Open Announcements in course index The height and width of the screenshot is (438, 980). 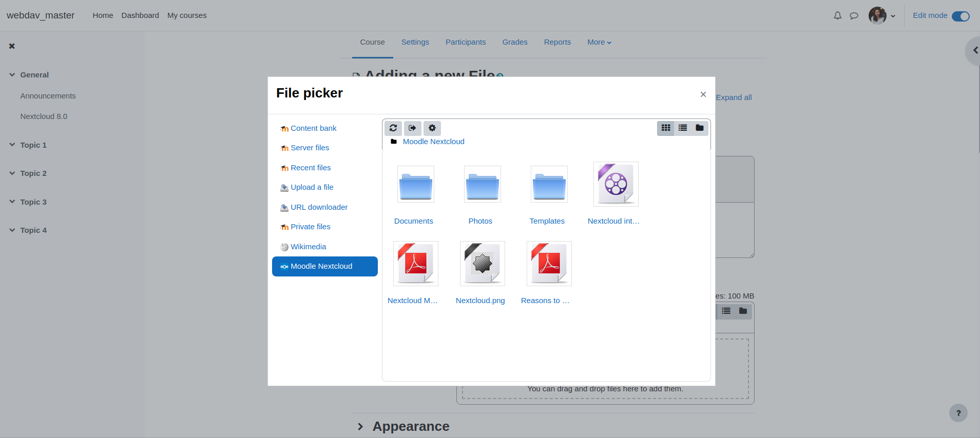coord(48,96)
